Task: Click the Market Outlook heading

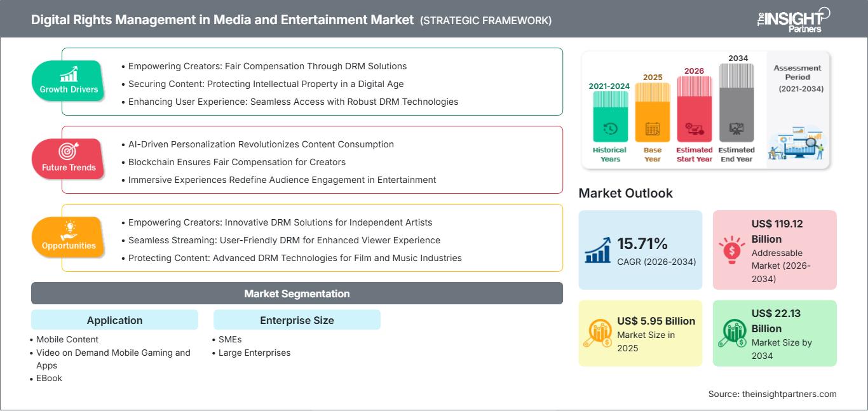Action: [x=625, y=193]
